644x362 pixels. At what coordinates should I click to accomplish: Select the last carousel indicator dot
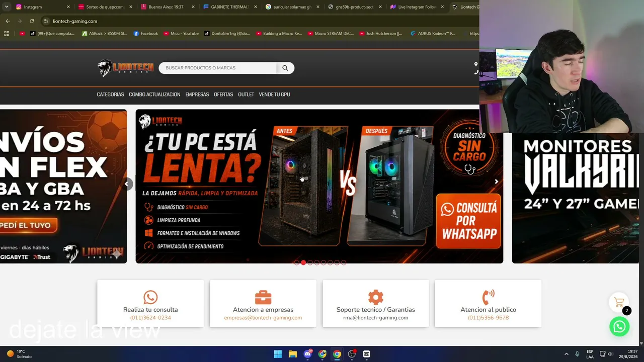(344, 262)
